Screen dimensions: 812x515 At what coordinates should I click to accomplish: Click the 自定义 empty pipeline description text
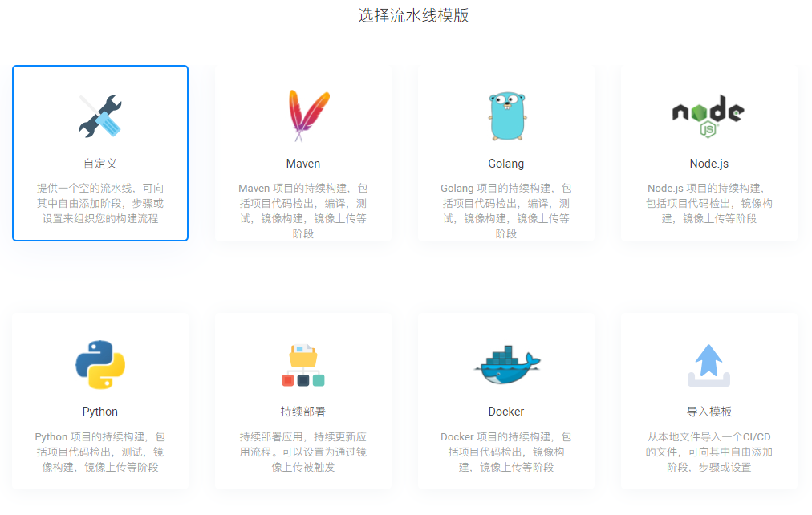coord(100,203)
